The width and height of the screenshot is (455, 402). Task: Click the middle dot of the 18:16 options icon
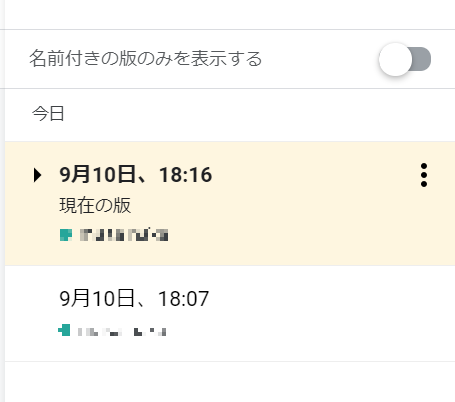coord(424,175)
